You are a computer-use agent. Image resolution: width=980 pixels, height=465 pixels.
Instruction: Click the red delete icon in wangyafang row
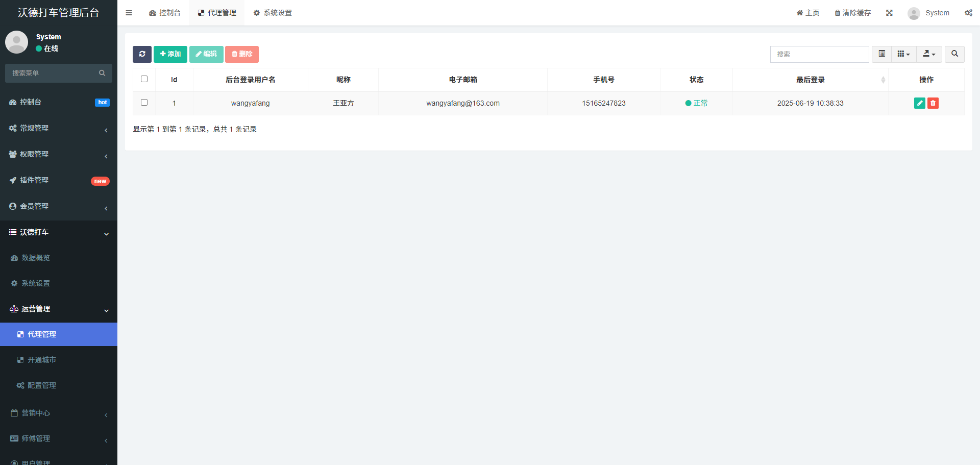click(x=933, y=103)
